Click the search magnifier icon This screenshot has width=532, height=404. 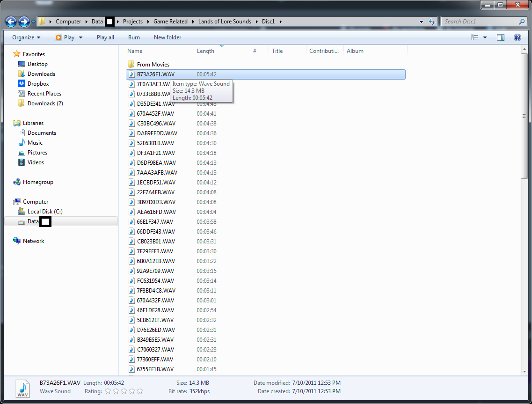522,22
